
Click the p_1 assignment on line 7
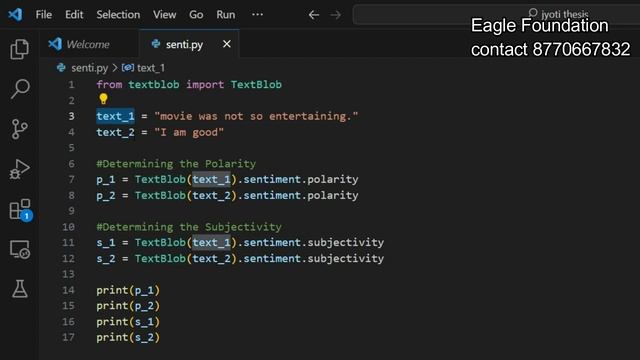pyautogui.click(x=227, y=179)
